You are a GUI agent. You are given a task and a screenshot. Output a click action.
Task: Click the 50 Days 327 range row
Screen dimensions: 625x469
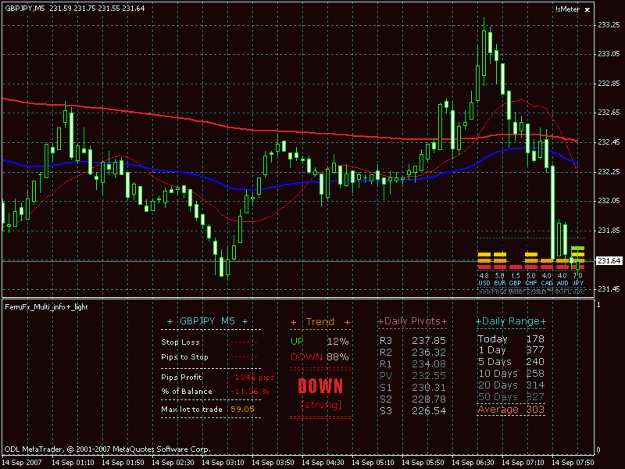click(511, 397)
